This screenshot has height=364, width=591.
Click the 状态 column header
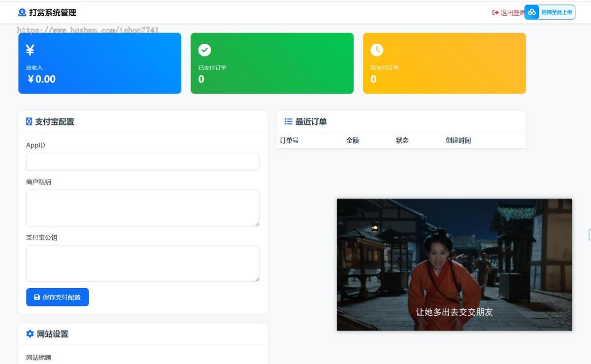(402, 141)
